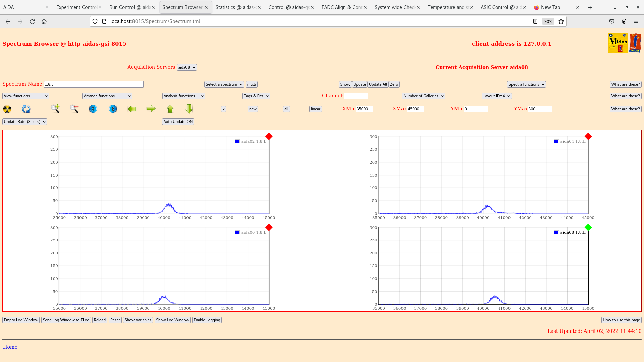Click the radiation hazard icon in toolbar
The width and height of the screenshot is (644, 362).
7,109
